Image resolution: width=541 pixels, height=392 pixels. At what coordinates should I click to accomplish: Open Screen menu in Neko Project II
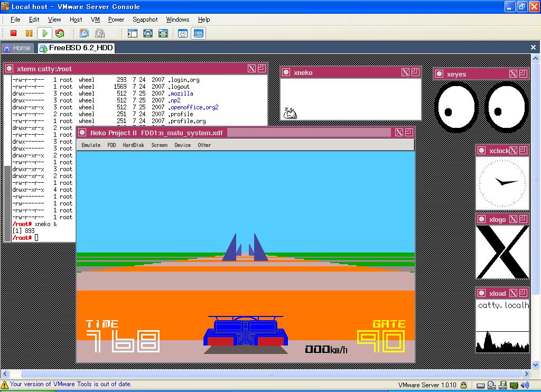(x=159, y=145)
